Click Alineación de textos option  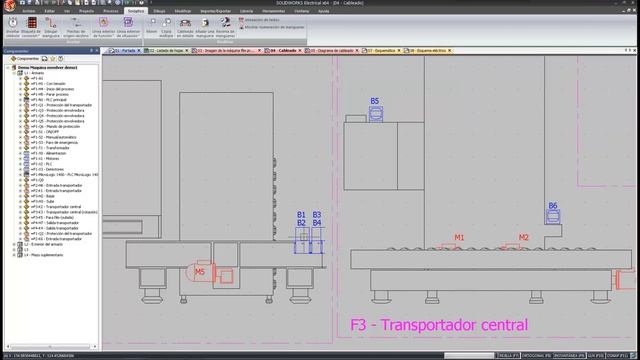259,20
